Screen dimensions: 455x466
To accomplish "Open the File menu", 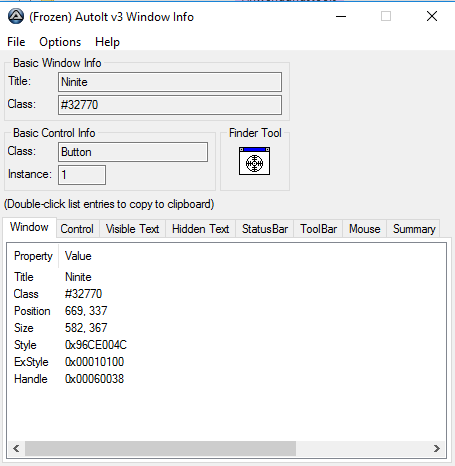I will coord(16,42).
